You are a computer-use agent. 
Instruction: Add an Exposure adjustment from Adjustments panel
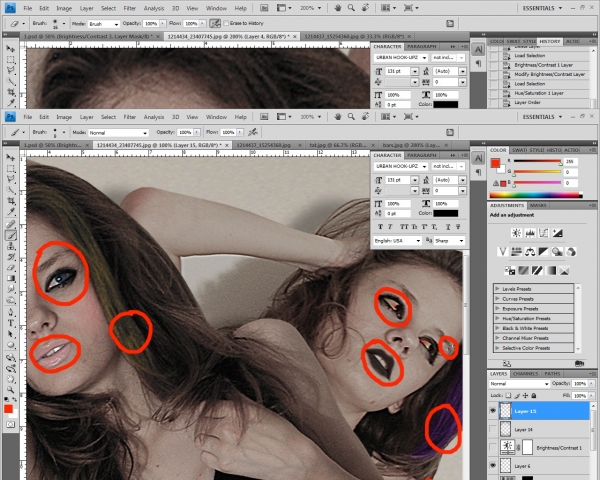tap(557, 233)
